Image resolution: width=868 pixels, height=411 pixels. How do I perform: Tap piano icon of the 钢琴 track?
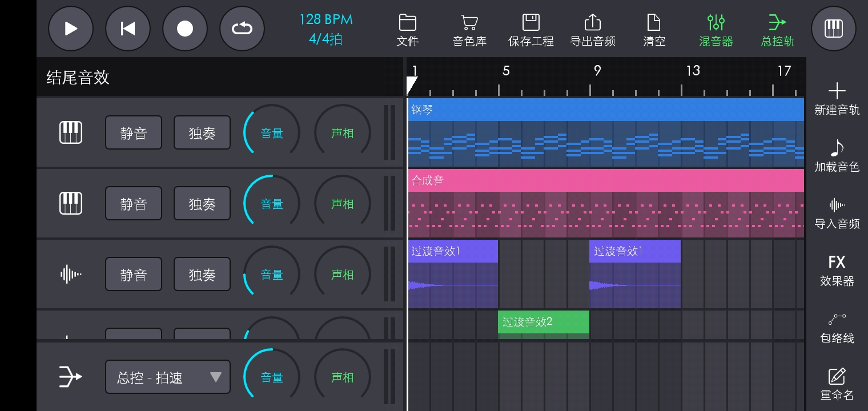71,133
